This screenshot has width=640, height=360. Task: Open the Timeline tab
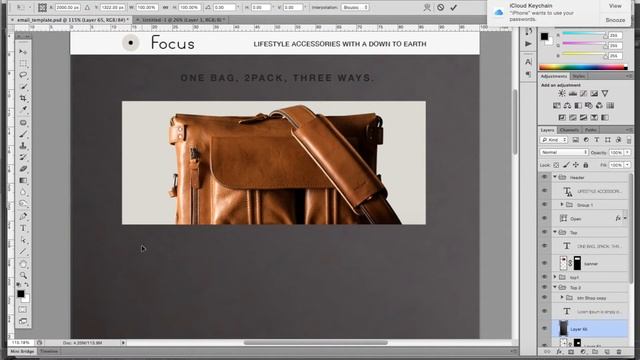49,351
